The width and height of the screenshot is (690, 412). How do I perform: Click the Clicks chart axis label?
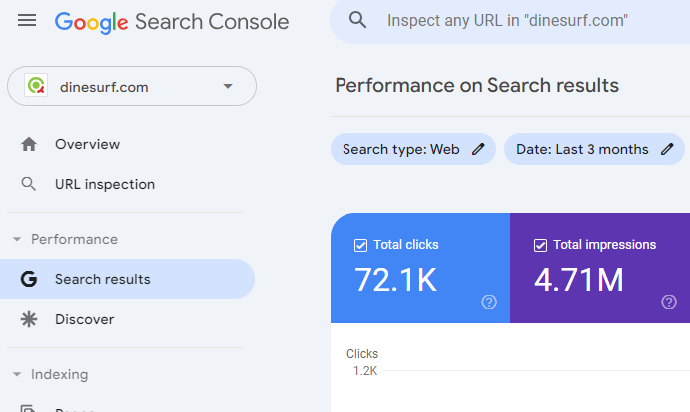[362, 354]
